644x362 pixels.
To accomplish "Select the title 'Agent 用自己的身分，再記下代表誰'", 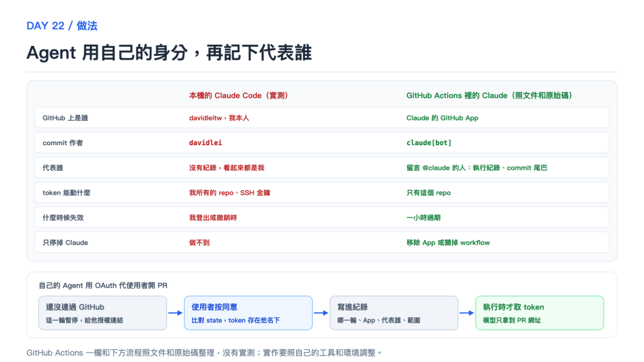I will (169, 53).
